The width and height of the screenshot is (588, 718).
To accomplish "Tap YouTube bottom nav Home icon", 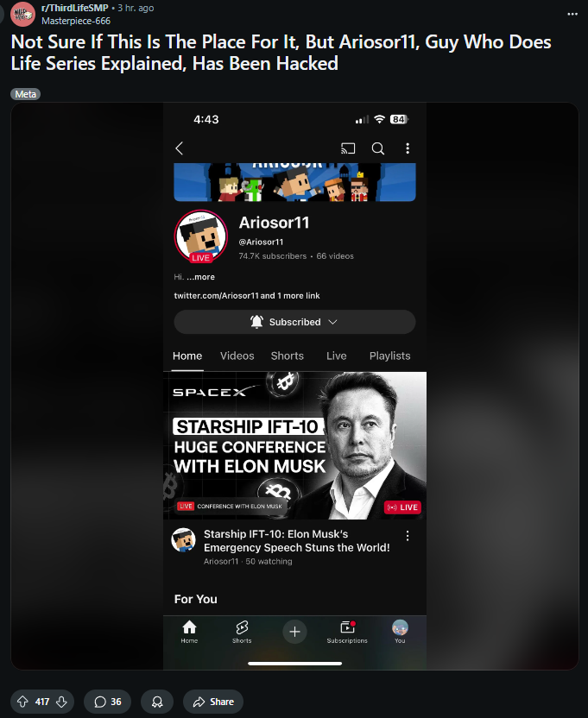I will click(189, 632).
